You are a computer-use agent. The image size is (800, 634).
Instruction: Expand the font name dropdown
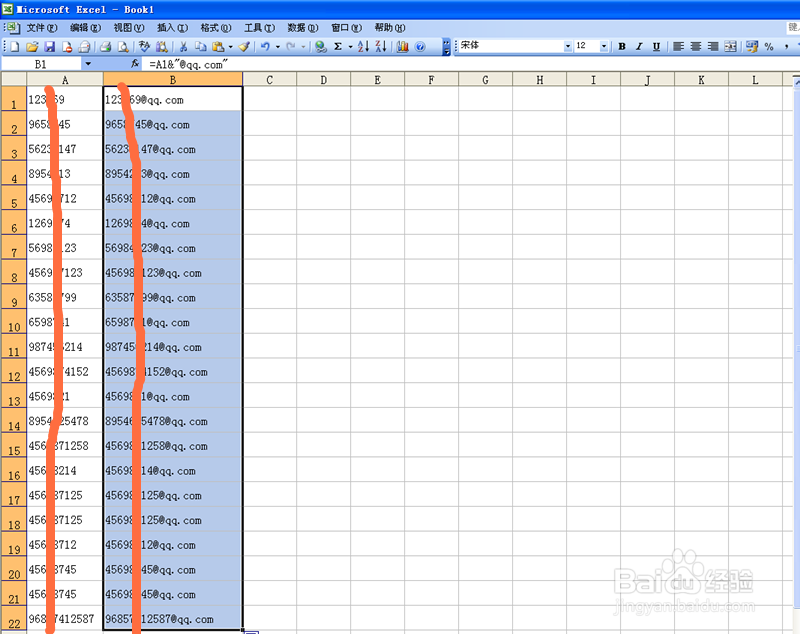tap(568, 46)
